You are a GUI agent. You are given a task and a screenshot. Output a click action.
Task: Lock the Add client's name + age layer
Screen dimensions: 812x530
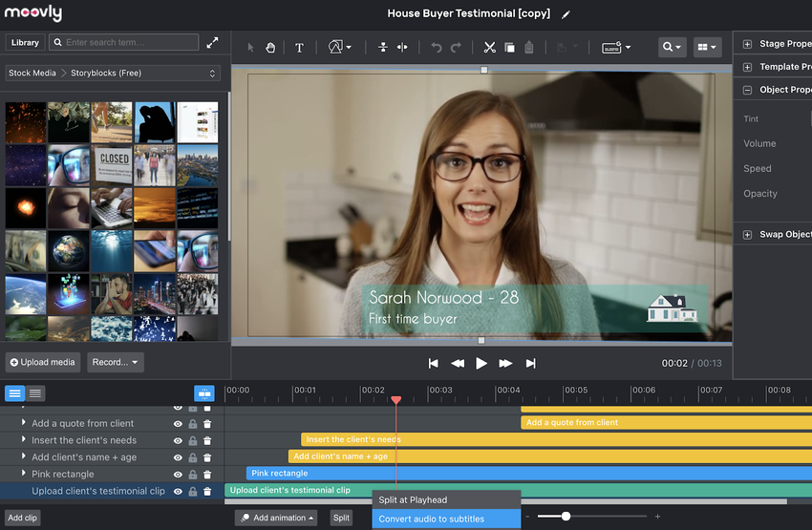pyautogui.click(x=193, y=457)
